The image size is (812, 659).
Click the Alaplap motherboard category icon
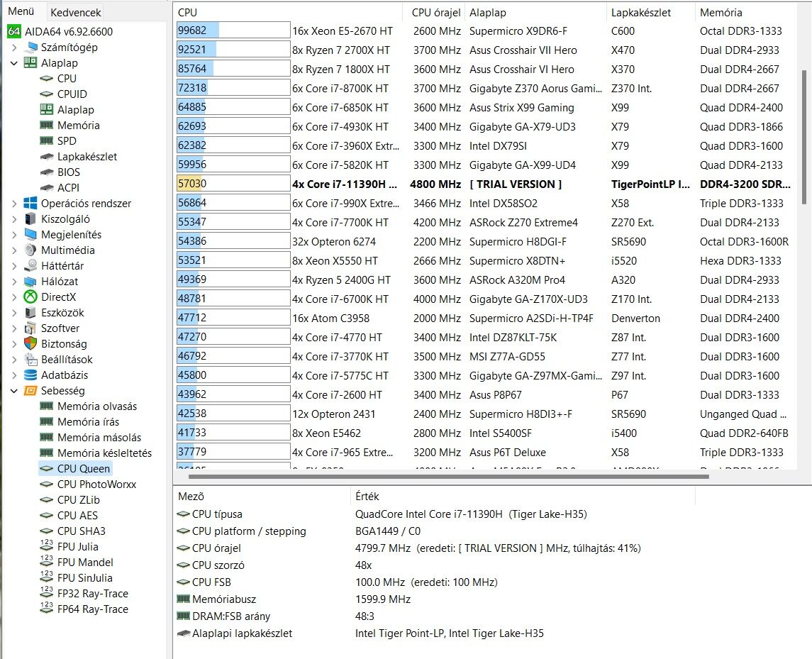pyautogui.click(x=30, y=62)
